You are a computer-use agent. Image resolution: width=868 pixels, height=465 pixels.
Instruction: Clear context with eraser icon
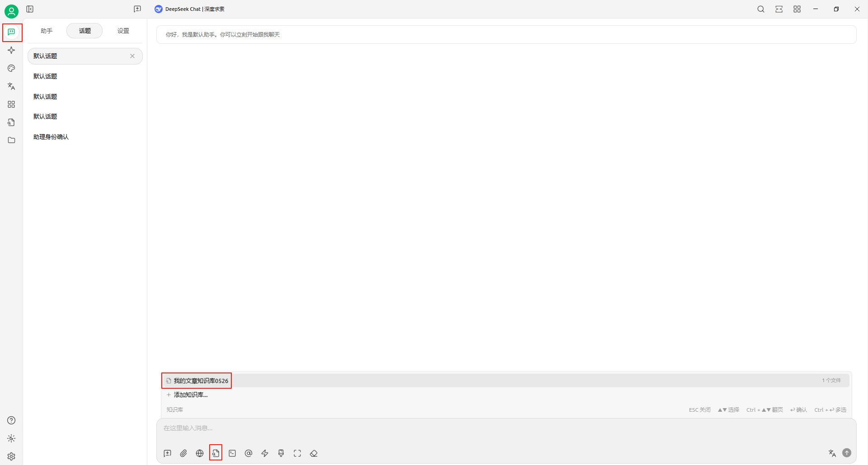point(314,453)
